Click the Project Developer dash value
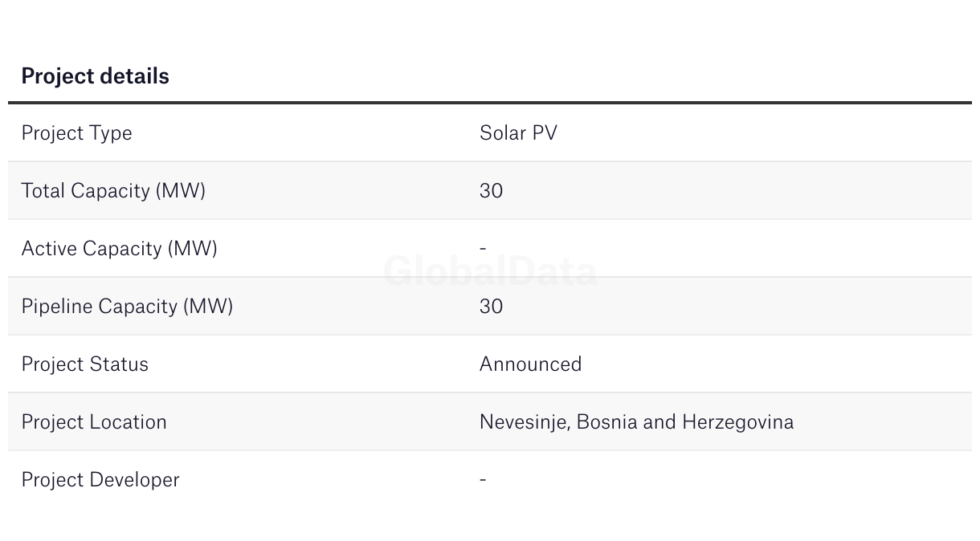The image size is (980, 541). click(x=483, y=479)
